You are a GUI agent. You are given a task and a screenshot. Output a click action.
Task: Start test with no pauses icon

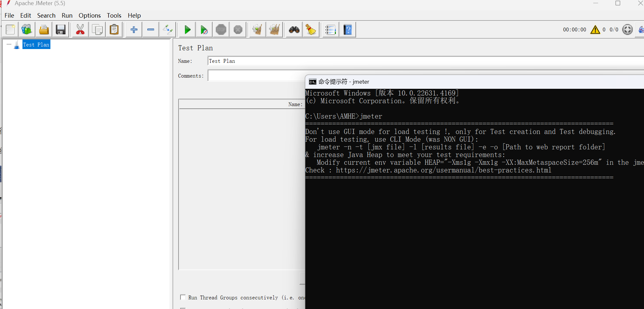coord(204,30)
